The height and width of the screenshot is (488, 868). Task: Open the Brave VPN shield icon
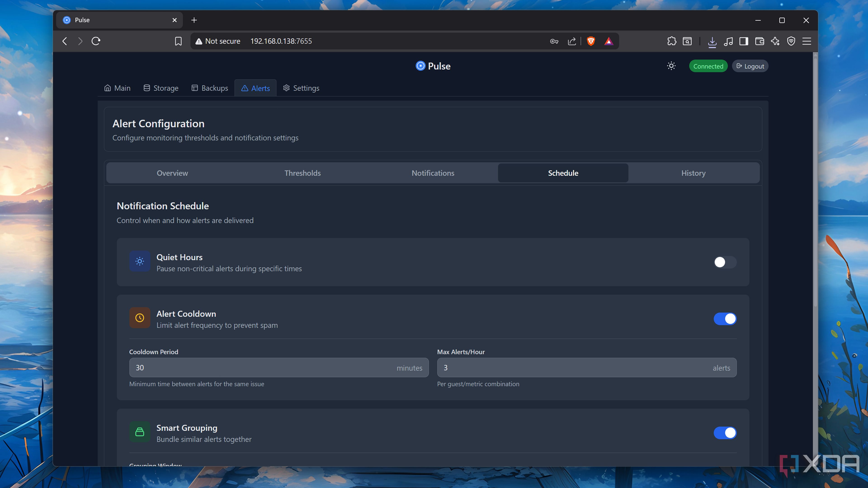click(791, 41)
